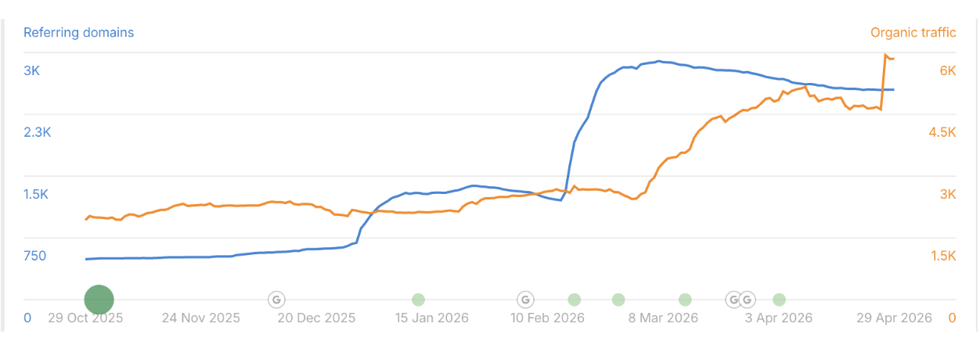This screenshot has height=352, width=980.
Task: Open the left of the two adjacent Google icons
Action: pos(733,299)
